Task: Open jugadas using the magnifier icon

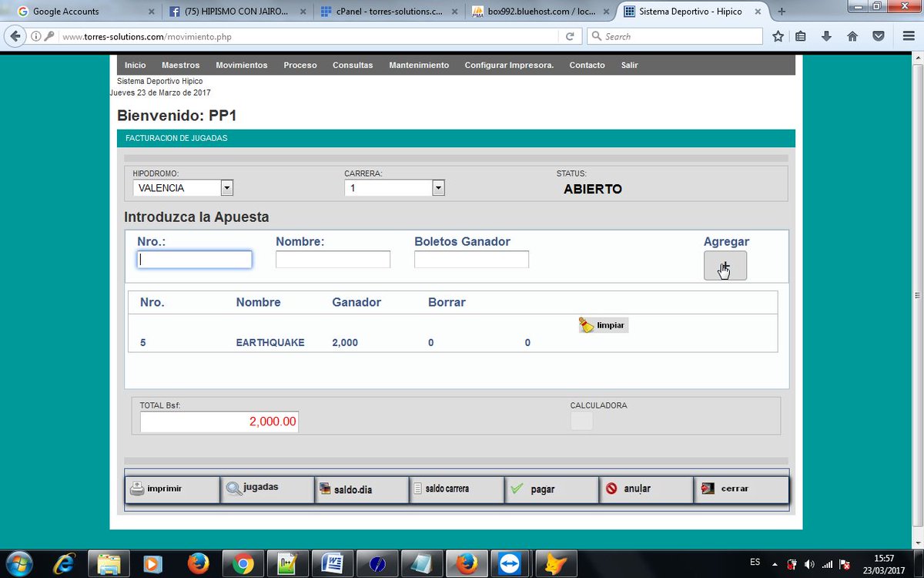Action: point(235,488)
